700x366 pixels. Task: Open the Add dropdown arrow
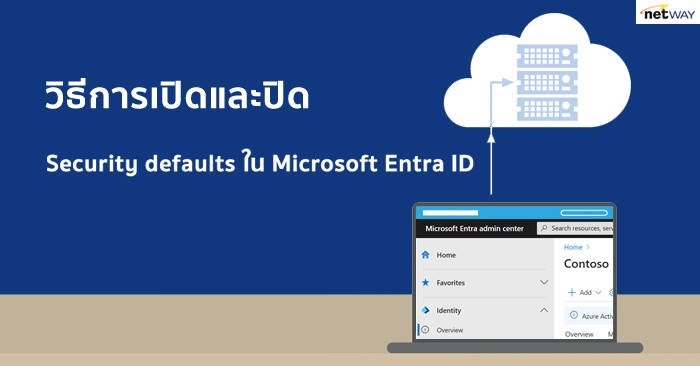[599, 292]
